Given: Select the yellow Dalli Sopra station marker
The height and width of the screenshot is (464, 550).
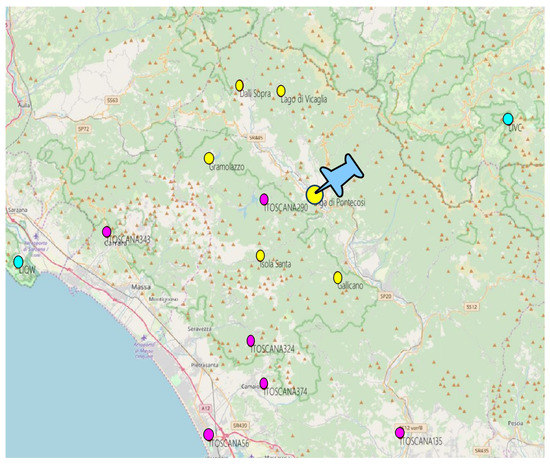Looking at the screenshot, I should tap(239, 86).
